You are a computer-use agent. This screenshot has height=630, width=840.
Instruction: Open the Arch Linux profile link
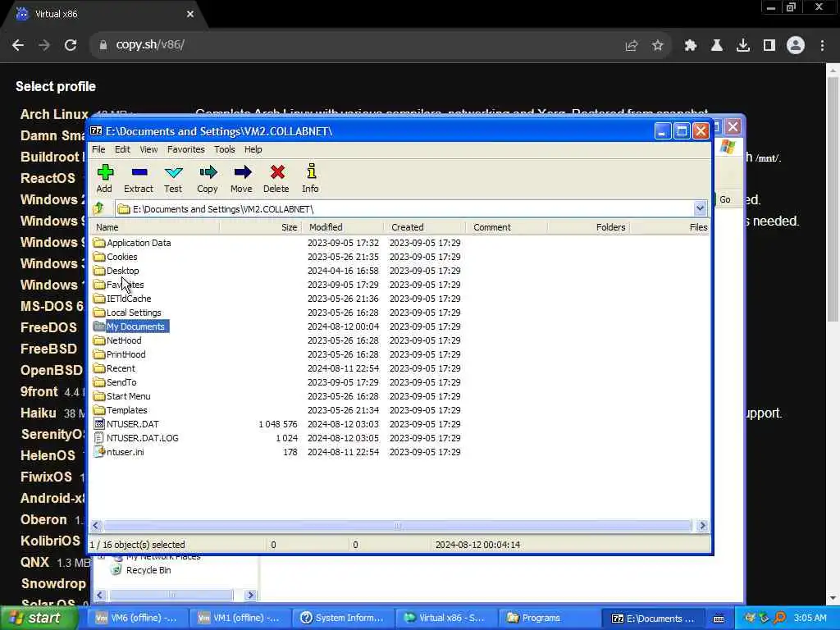(53, 114)
